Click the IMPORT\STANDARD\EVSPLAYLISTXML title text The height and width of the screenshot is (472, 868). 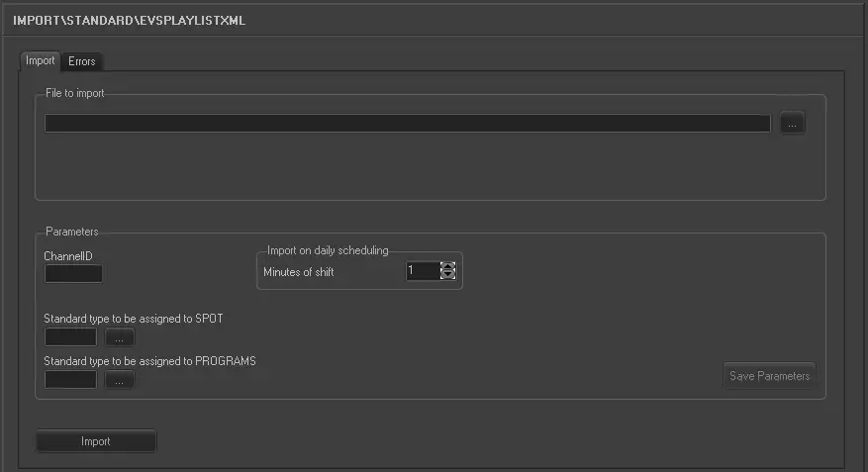click(x=129, y=20)
